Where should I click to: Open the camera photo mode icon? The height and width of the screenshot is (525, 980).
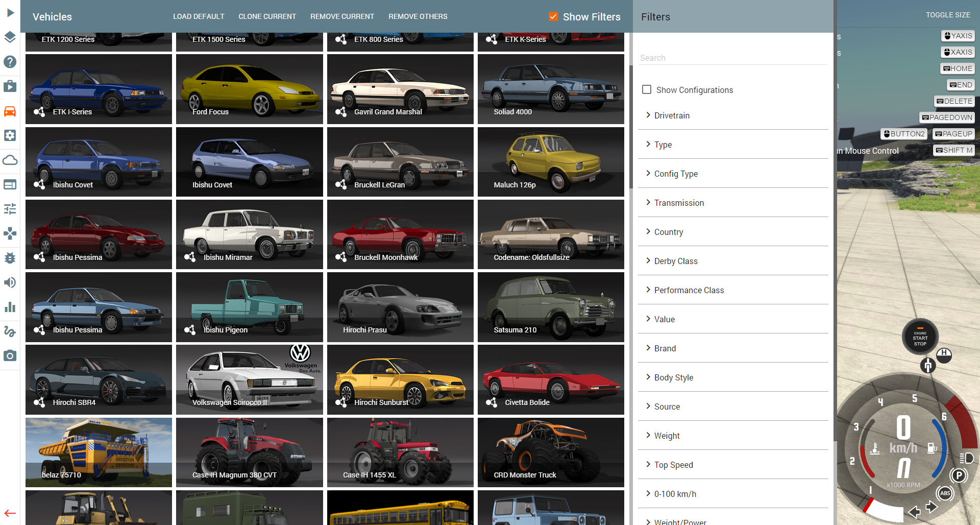pyautogui.click(x=10, y=356)
